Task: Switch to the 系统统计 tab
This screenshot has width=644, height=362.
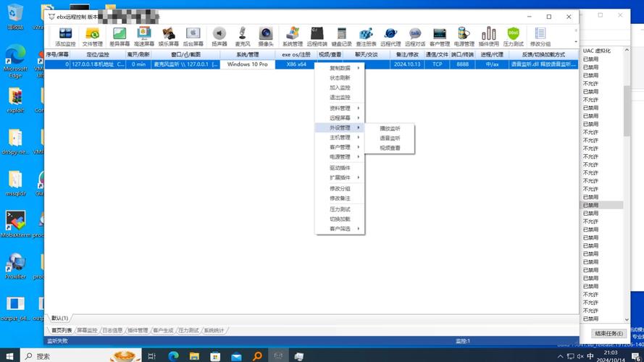Action: pos(214,330)
